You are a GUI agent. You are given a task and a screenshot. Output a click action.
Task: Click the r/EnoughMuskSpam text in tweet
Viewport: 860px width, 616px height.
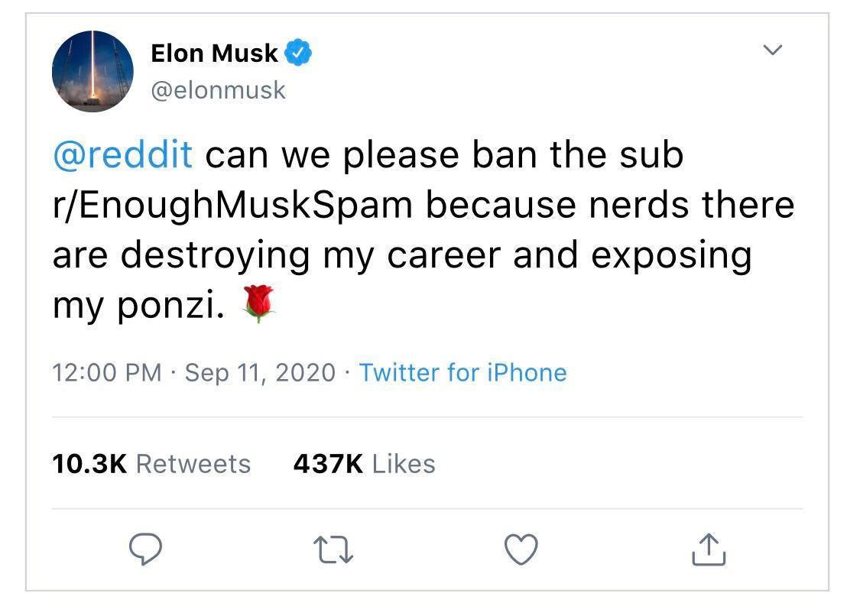232,205
